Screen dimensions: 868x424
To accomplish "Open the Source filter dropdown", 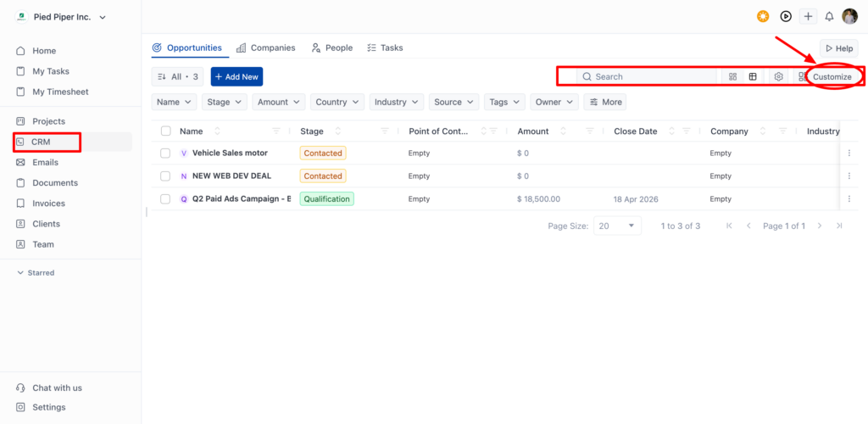I will 454,102.
